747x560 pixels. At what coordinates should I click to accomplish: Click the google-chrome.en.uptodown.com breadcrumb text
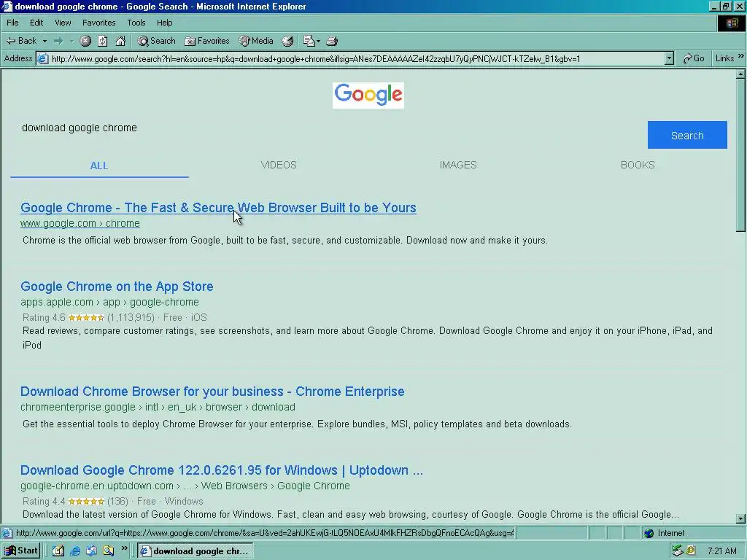pyautogui.click(x=185, y=486)
